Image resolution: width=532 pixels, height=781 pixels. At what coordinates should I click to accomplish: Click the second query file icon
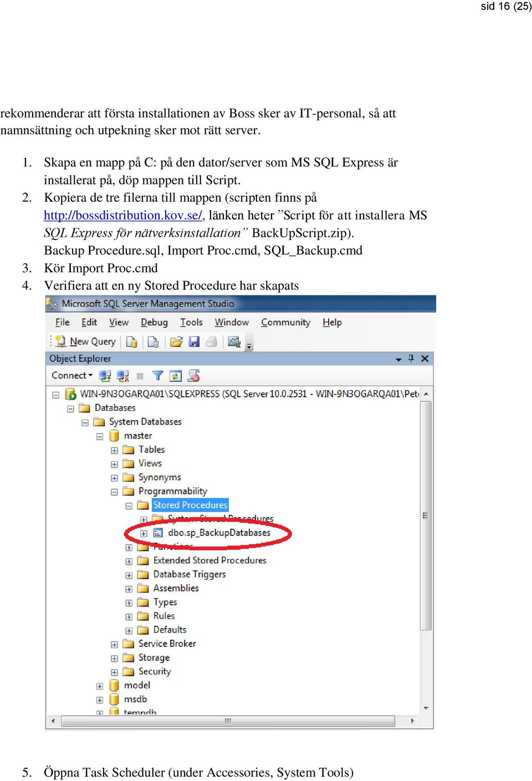pyautogui.click(x=153, y=342)
